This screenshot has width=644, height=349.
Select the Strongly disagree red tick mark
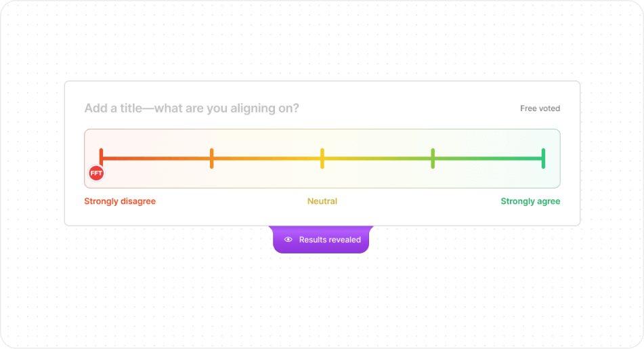click(x=101, y=157)
